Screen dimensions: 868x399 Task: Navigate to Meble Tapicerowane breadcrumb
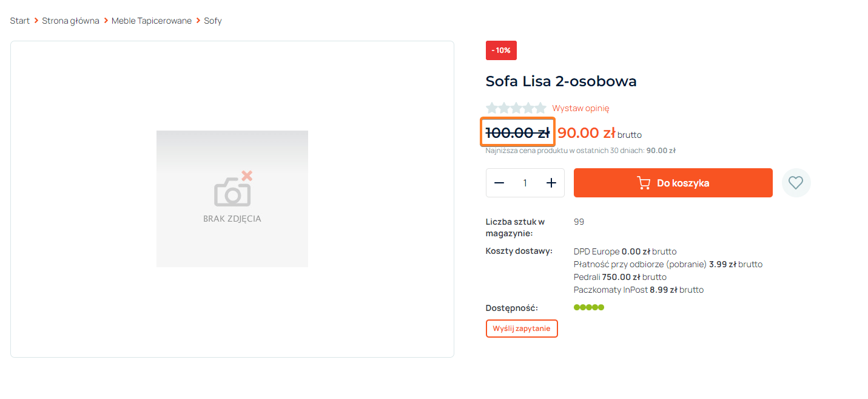[152, 21]
